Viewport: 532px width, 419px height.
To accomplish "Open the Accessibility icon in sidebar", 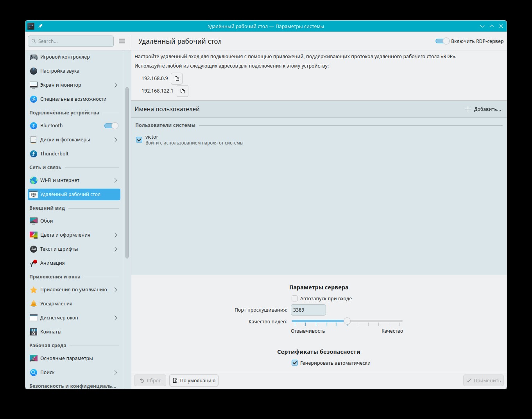I will [x=34, y=99].
